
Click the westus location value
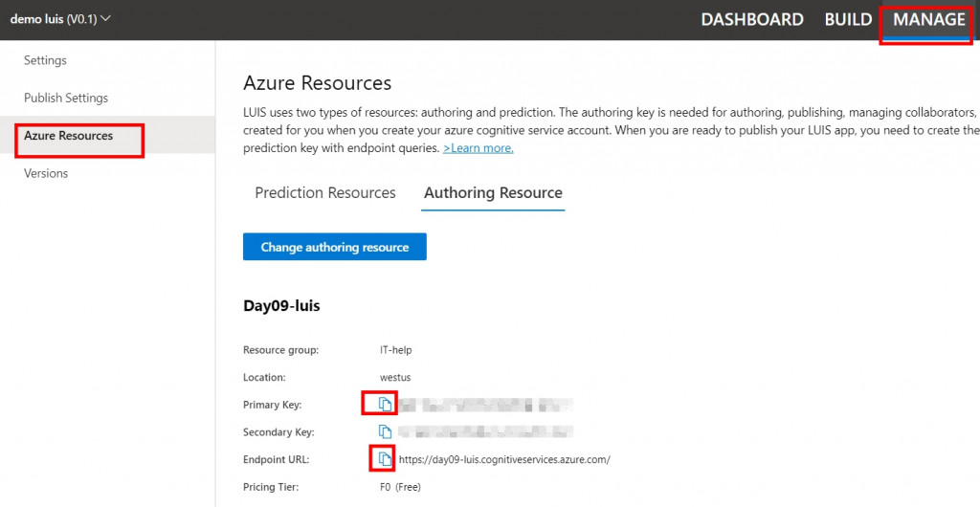click(x=395, y=377)
